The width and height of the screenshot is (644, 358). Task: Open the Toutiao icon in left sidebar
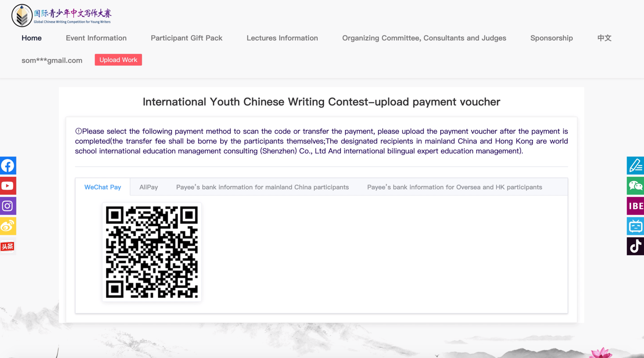click(x=8, y=246)
